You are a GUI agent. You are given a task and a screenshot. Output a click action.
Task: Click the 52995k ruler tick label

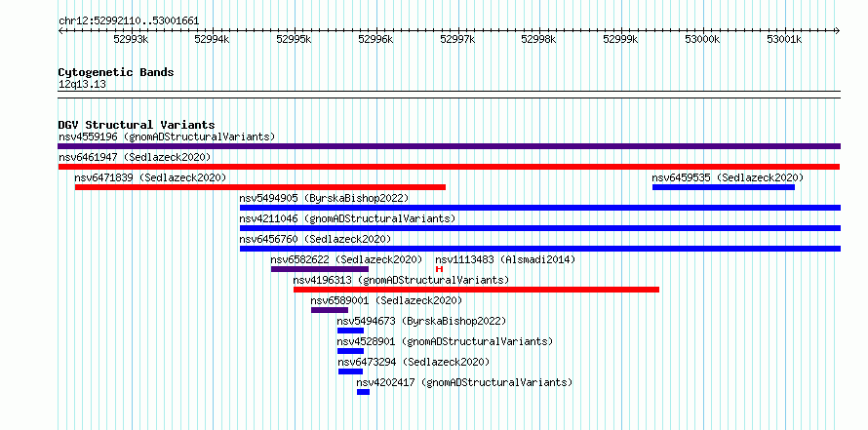294,39
